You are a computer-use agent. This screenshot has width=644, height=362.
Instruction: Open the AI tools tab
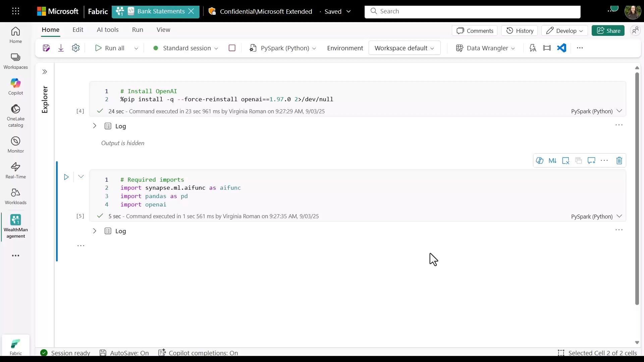coord(108,29)
